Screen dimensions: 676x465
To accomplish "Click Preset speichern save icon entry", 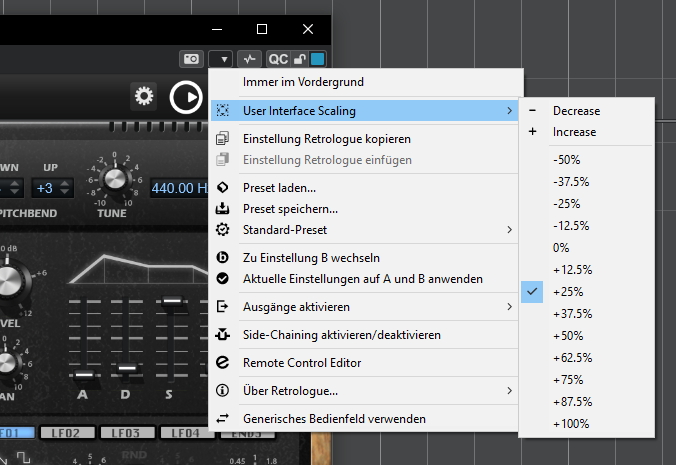I will (x=290, y=209).
